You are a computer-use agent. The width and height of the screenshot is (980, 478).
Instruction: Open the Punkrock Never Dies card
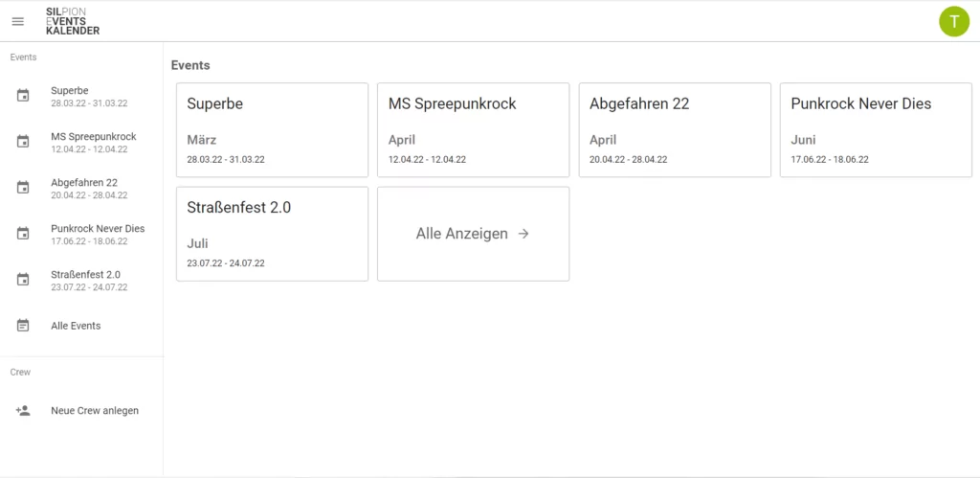click(876, 130)
